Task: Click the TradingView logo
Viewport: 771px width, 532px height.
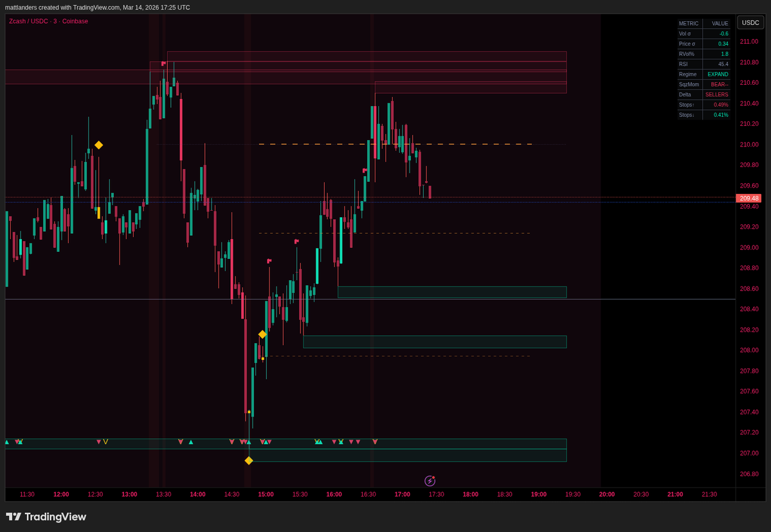Action: [46, 517]
